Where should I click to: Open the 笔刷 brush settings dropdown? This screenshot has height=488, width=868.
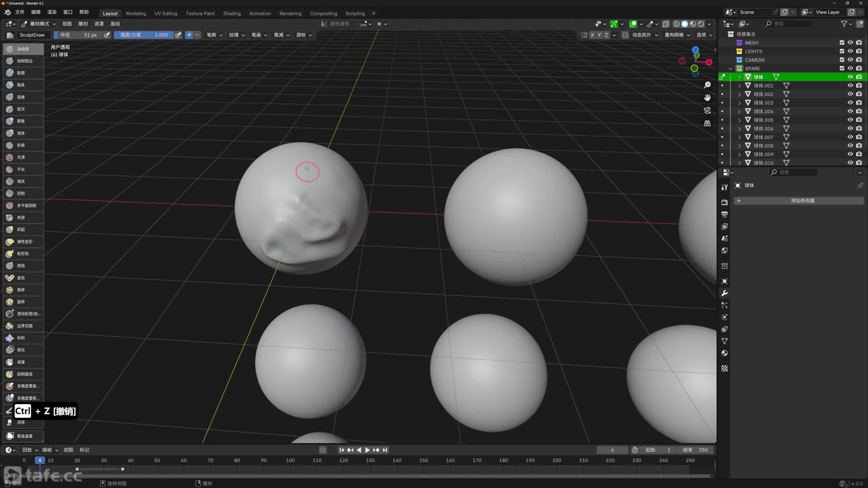[x=214, y=35]
